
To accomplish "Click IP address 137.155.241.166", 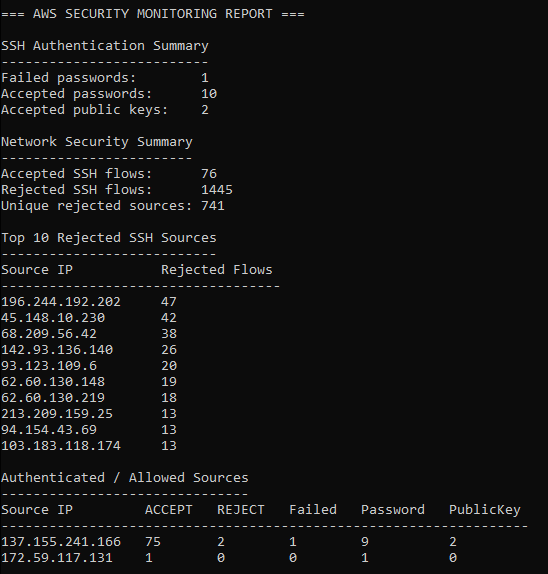I will pos(61,542).
